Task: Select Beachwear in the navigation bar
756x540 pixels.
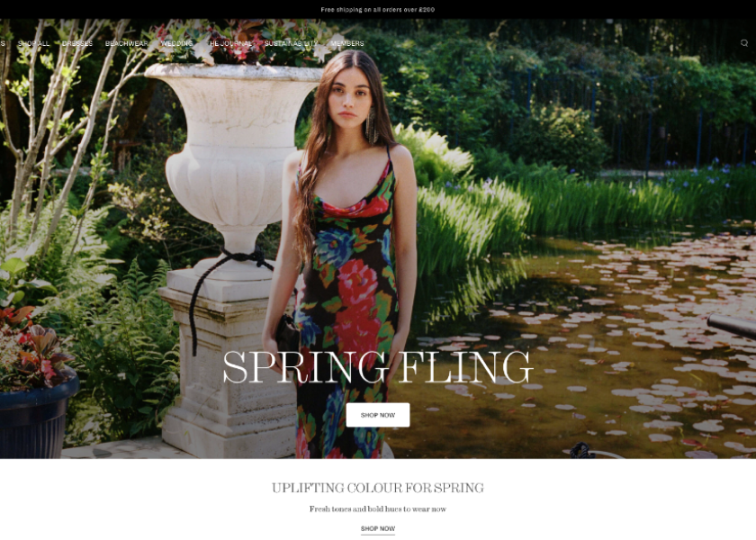Action: 126,43
